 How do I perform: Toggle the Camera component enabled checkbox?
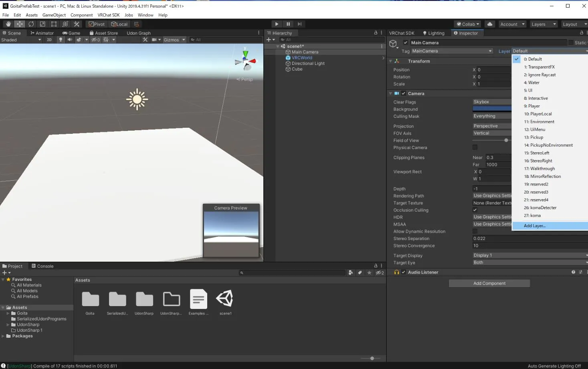[x=404, y=93]
